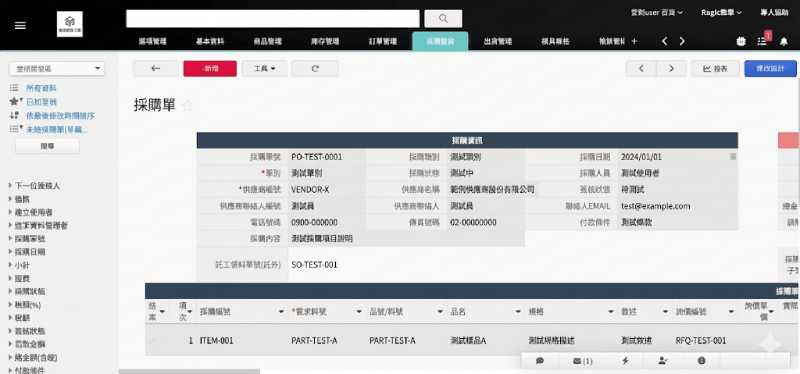Open the notification bell

pos(784,42)
